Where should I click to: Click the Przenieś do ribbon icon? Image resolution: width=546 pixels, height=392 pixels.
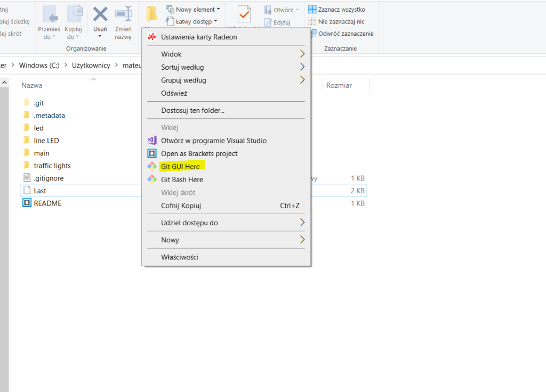coord(51,15)
